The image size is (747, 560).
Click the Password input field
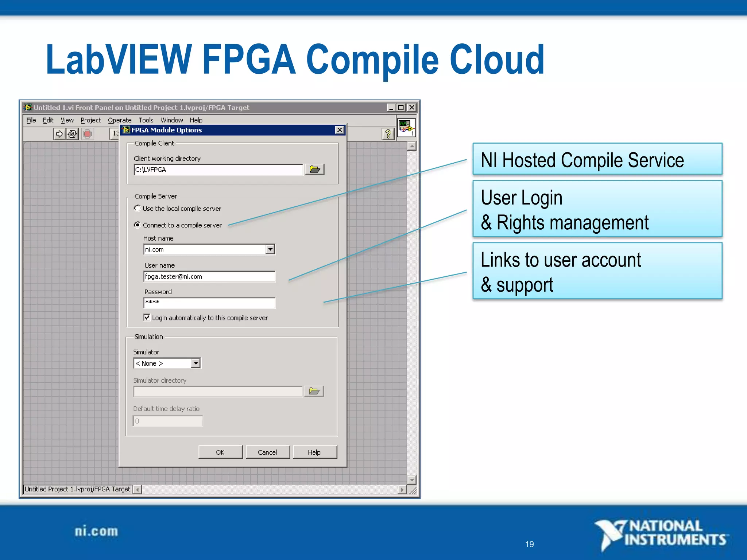tap(209, 303)
